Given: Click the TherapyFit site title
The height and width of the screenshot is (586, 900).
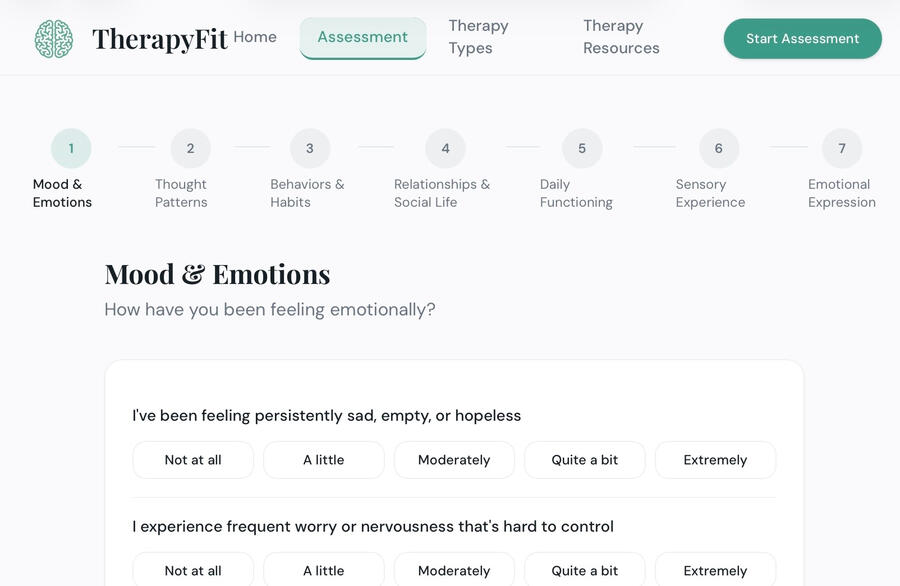Looking at the screenshot, I should click(x=160, y=39).
